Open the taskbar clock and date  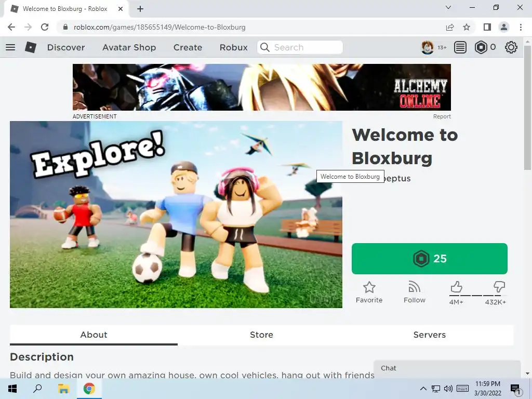(487, 389)
